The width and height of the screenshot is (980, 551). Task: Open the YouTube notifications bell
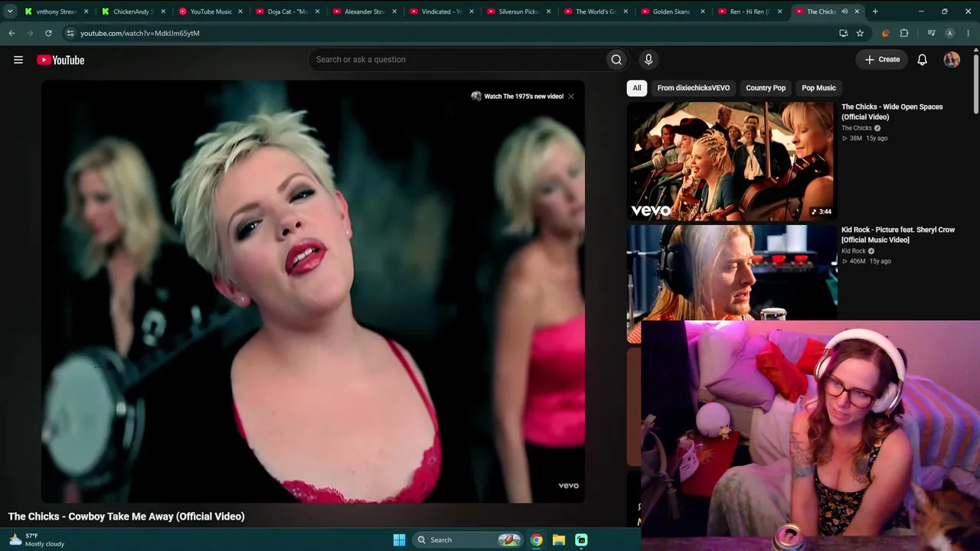point(923,60)
